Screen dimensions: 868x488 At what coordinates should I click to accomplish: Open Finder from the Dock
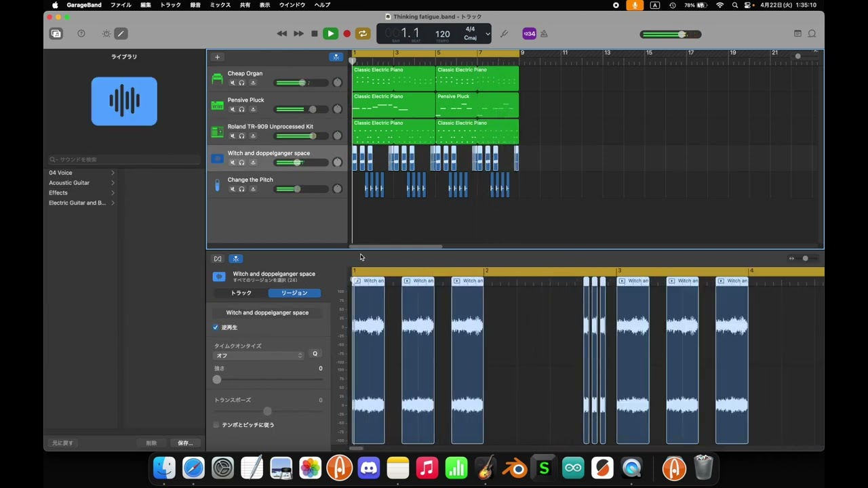click(x=164, y=468)
